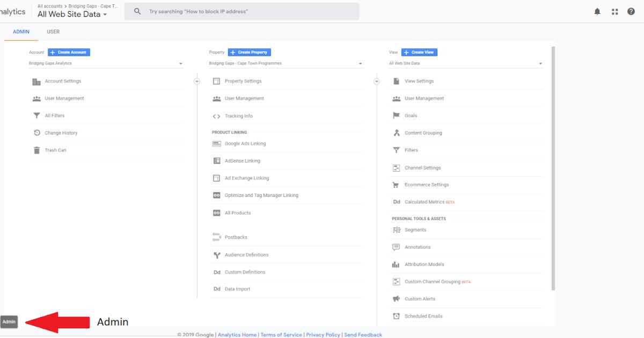This screenshot has height=338, width=644.
Task: Switch to the USER tab
Action: point(53,32)
